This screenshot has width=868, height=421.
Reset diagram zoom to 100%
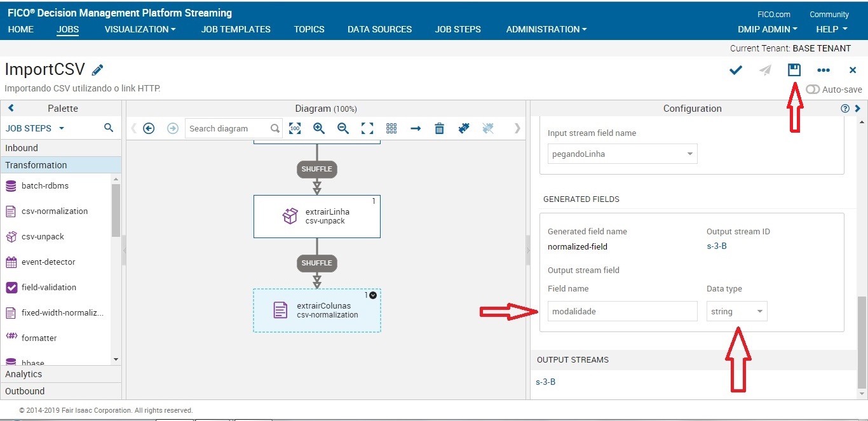point(295,128)
